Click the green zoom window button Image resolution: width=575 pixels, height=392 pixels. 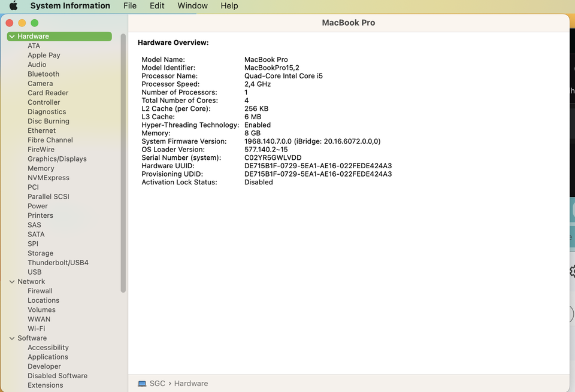(x=35, y=23)
